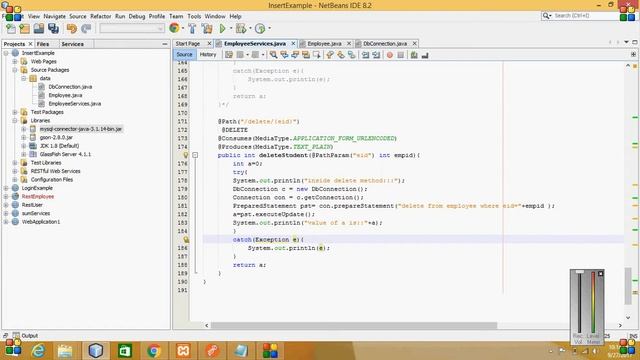The width and height of the screenshot is (640, 360).
Task: Click the Uncomment editor toolbar icon
Action: (x=425, y=55)
